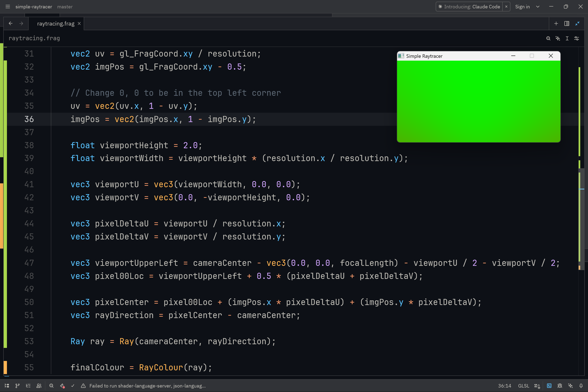The image size is (588, 392).
Task: Open the notifications bell icon
Action: tap(581, 386)
